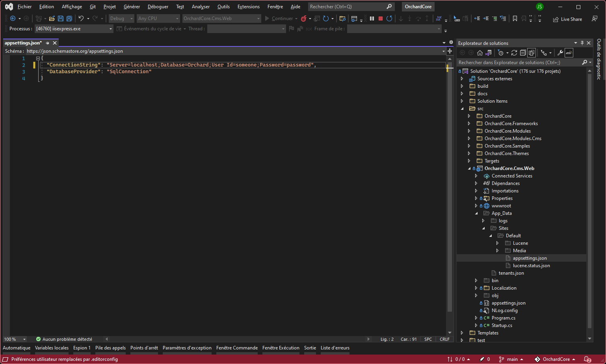Screen dimensions: 606x364
Task: Click the Réduire tout collapse-all icon
Action: (523, 52)
